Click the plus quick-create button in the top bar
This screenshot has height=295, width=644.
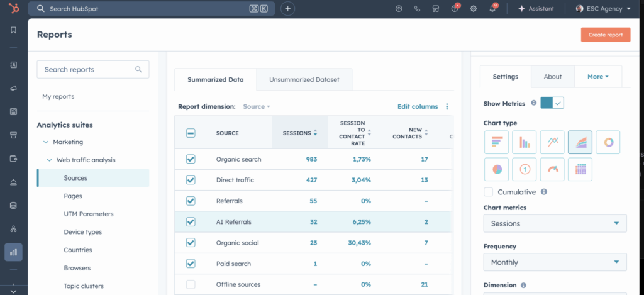(x=287, y=9)
